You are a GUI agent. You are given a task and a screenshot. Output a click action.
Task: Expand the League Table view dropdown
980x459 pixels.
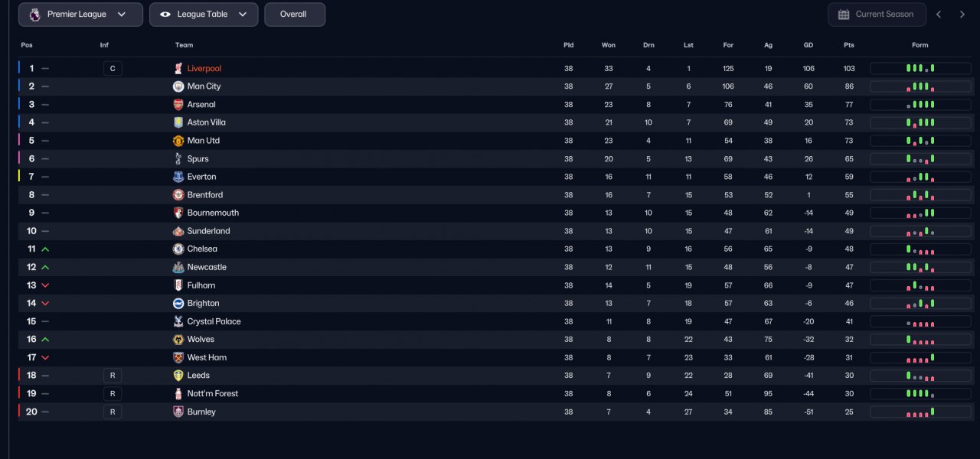pyautogui.click(x=204, y=15)
